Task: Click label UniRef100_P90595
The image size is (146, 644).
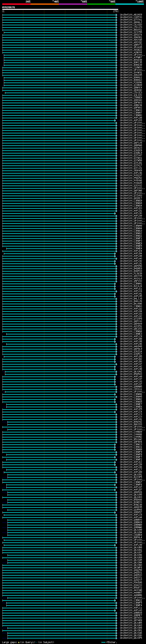Action: pyautogui.click(x=131, y=583)
